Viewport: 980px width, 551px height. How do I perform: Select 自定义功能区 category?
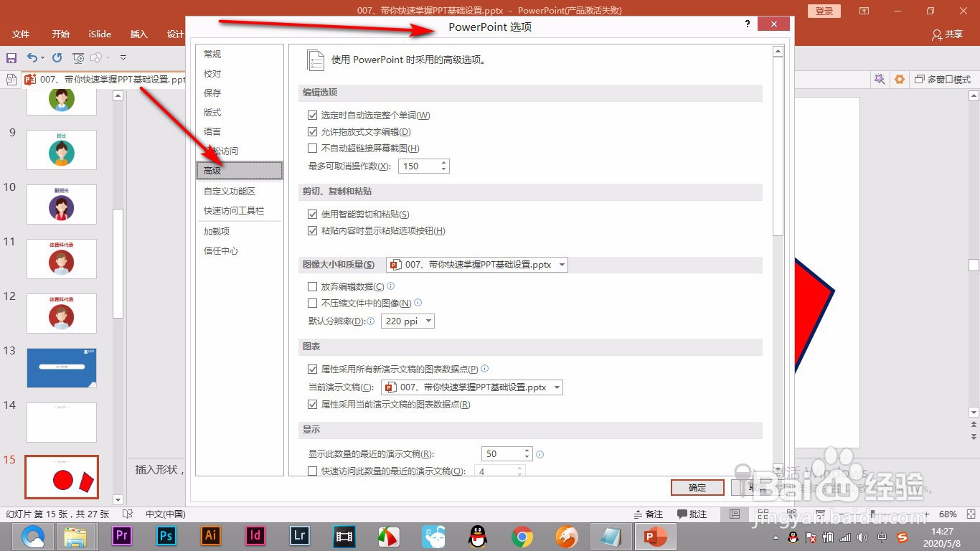click(x=240, y=191)
